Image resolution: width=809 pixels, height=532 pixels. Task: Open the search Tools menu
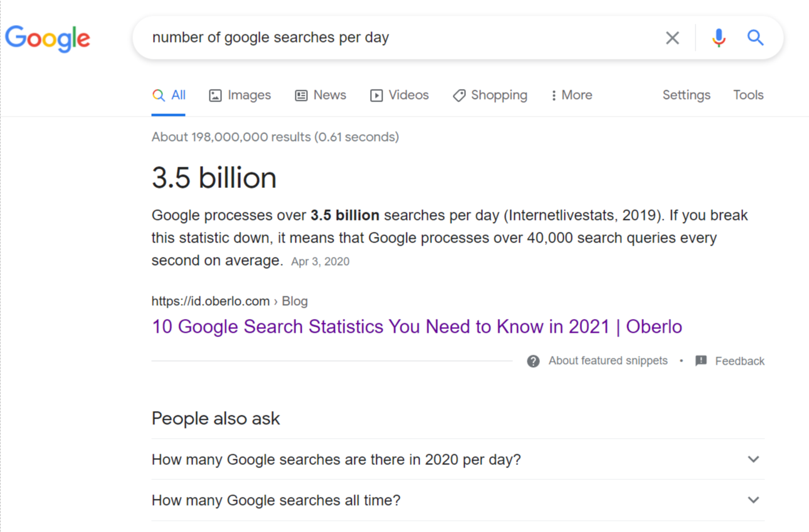pos(748,95)
